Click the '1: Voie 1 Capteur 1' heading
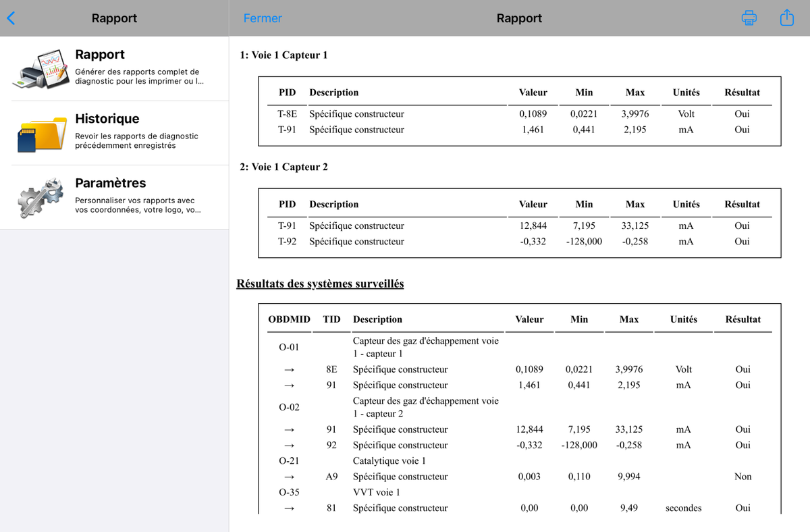The width and height of the screenshot is (810, 532). tap(283, 55)
